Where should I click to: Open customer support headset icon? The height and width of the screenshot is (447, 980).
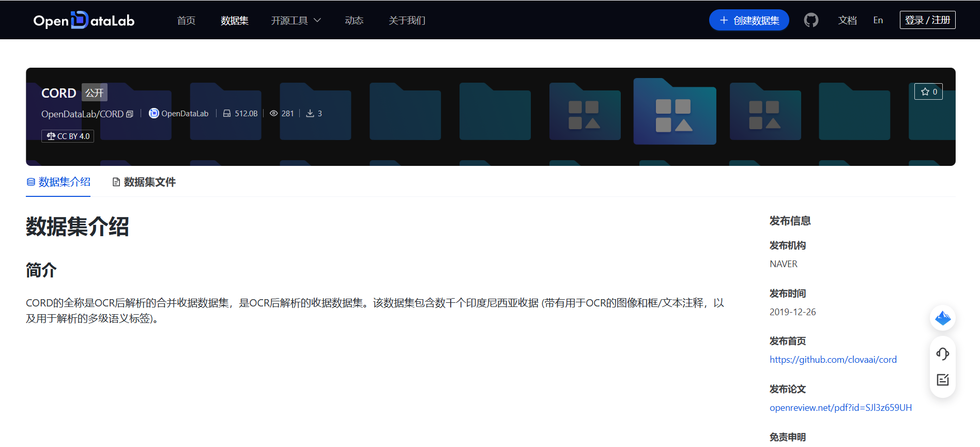click(x=943, y=354)
